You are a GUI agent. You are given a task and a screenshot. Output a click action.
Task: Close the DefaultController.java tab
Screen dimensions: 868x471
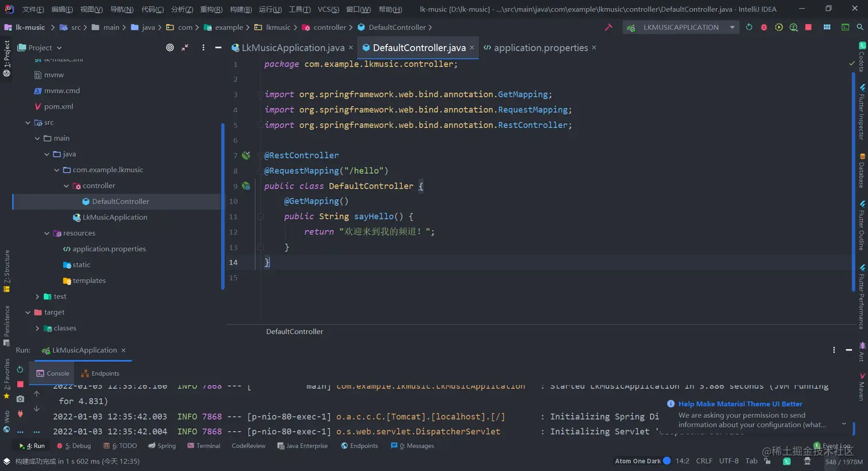tap(472, 48)
